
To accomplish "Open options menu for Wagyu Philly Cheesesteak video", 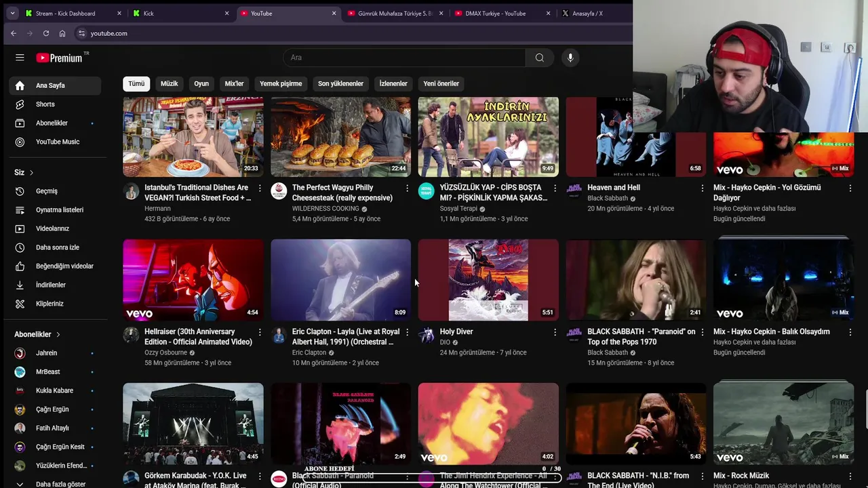I will pos(407,188).
